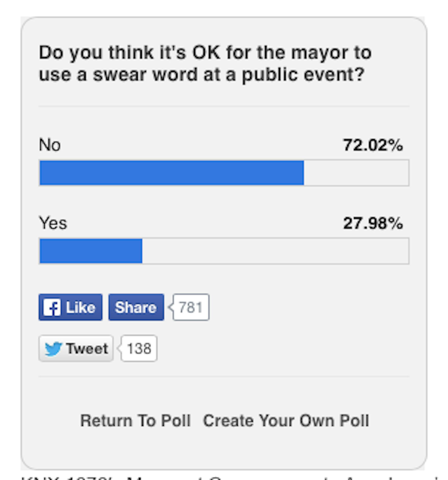Click the 138 tweet count bubble
This screenshot has width=448, height=480.
tap(139, 348)
